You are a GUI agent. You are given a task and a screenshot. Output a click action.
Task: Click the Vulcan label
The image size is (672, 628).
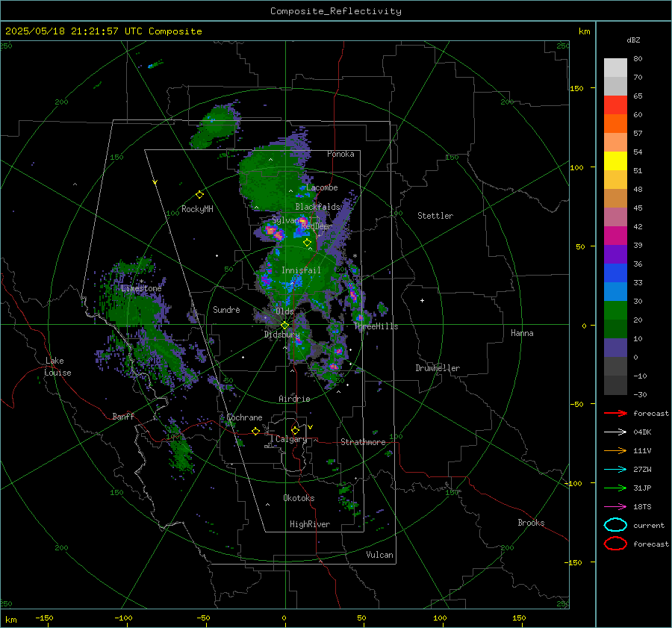click(380, 555)
